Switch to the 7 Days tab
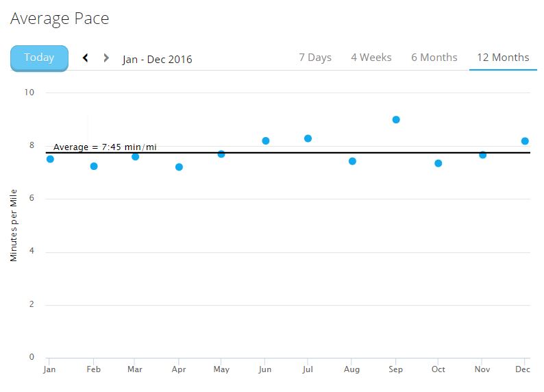Screen dimensions: 544x392 coord(315,58)
